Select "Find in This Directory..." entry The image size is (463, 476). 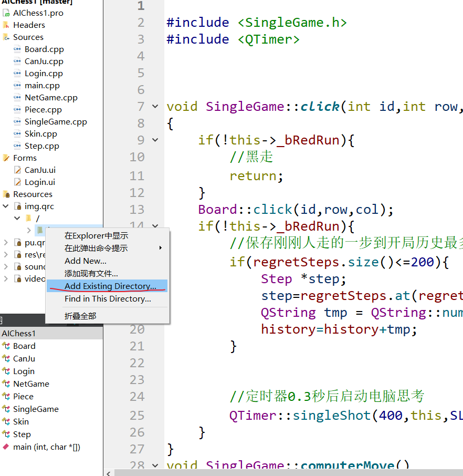pos(108,299)
